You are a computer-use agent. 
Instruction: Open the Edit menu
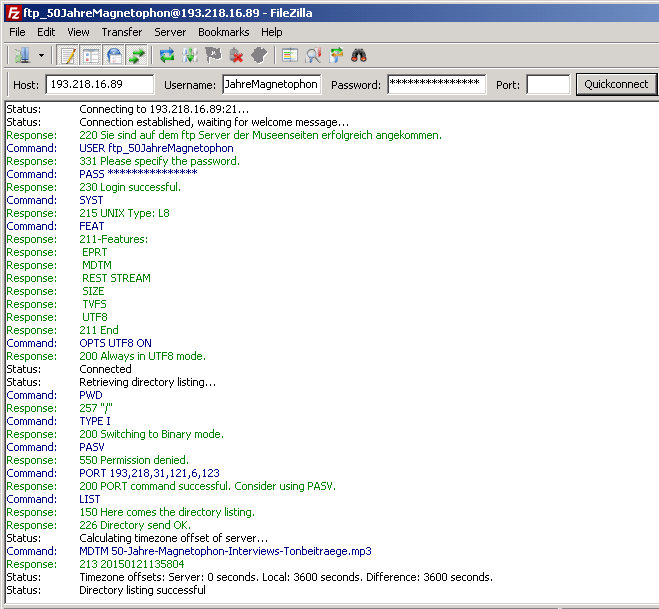[46, 32]
